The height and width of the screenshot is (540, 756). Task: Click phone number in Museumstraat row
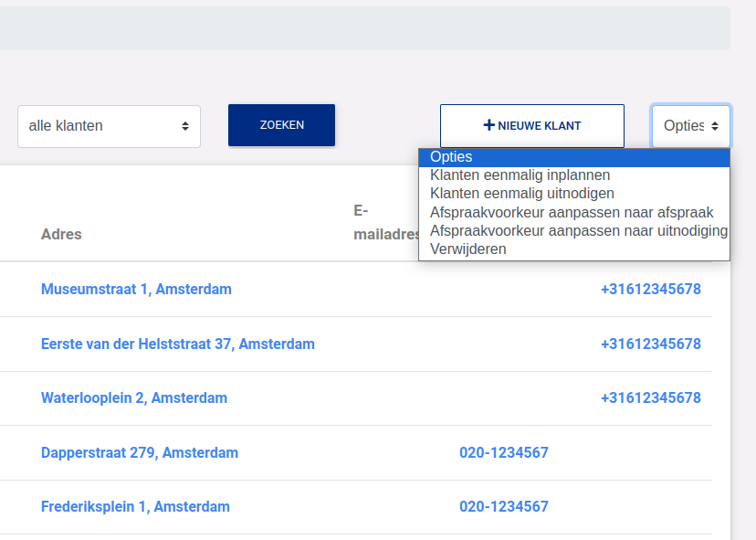pyautogui.click(x=650, y=290)
